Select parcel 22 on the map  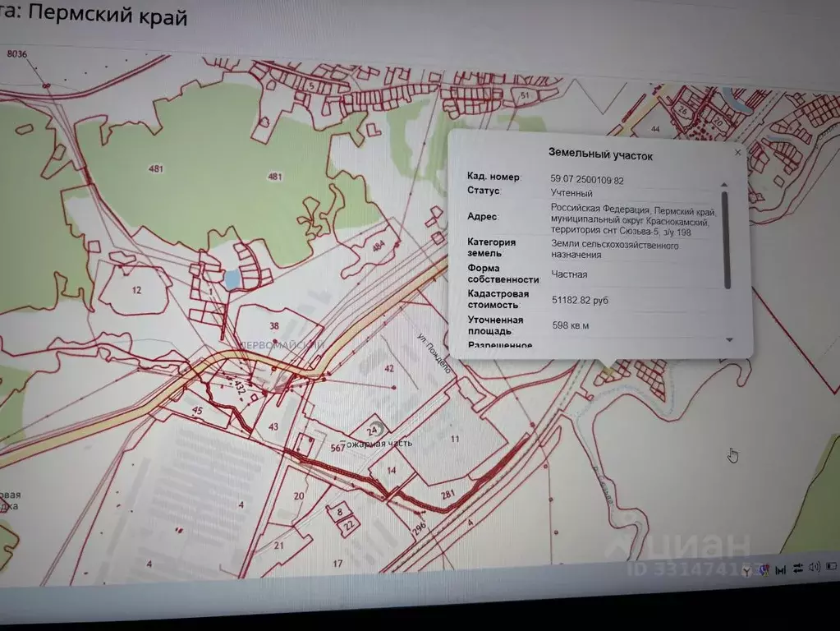pyautogui.click(x=349, y=524)
